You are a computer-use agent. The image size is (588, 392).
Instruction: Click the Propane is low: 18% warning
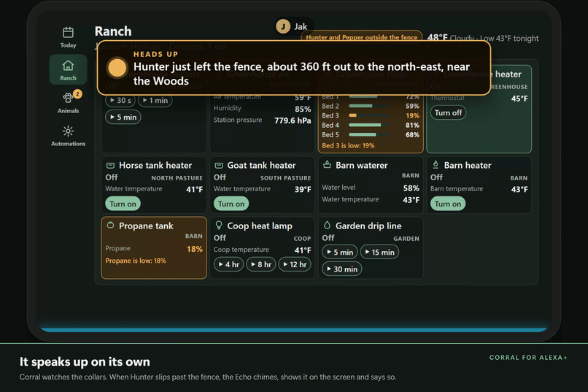(136, 261)
